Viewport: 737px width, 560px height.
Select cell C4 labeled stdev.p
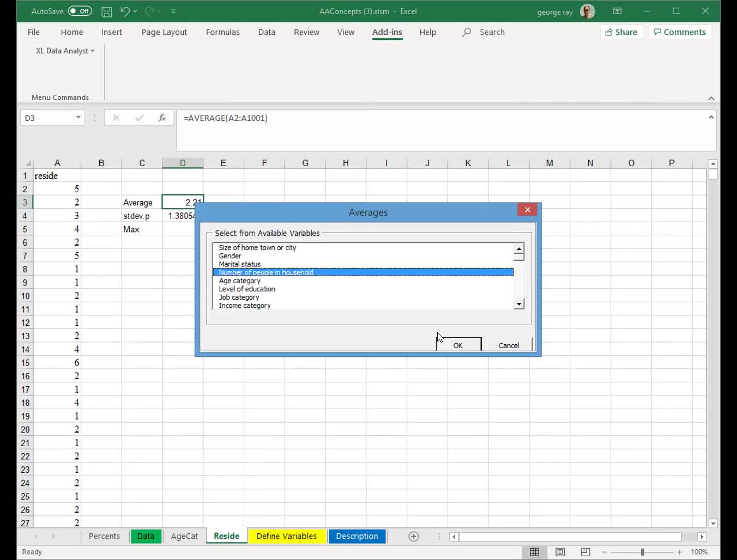pyautogui.click(x=142, y=216)
